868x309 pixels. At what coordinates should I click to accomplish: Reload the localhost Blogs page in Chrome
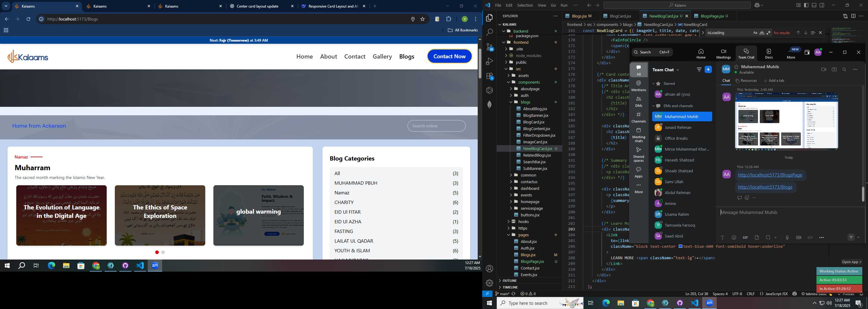coord(28,19)
